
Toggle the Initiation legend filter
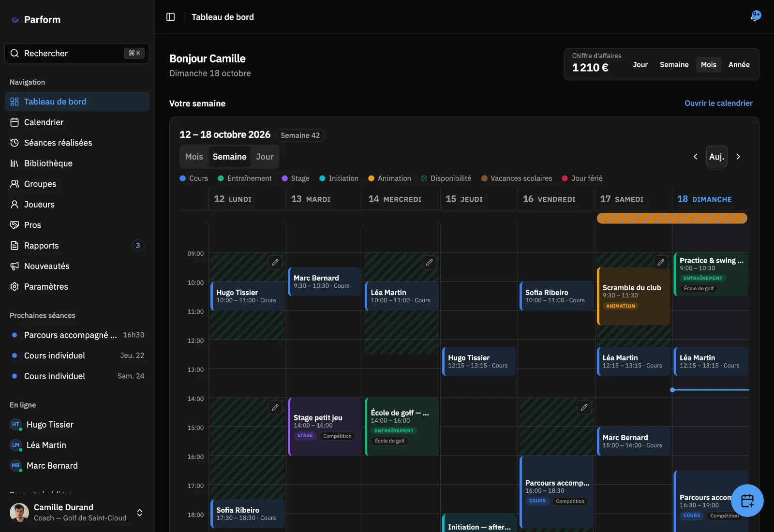[339, 178]
